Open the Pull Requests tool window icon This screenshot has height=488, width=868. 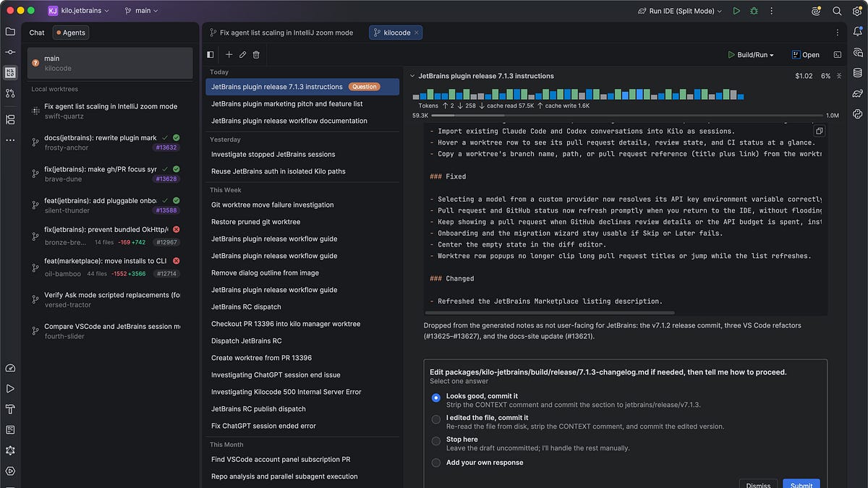pyautogui.click(x=10, y=93)
